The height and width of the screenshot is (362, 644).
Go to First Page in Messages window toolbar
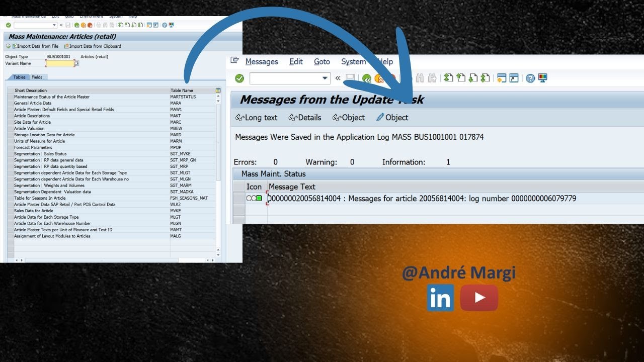tap(448, 78)
